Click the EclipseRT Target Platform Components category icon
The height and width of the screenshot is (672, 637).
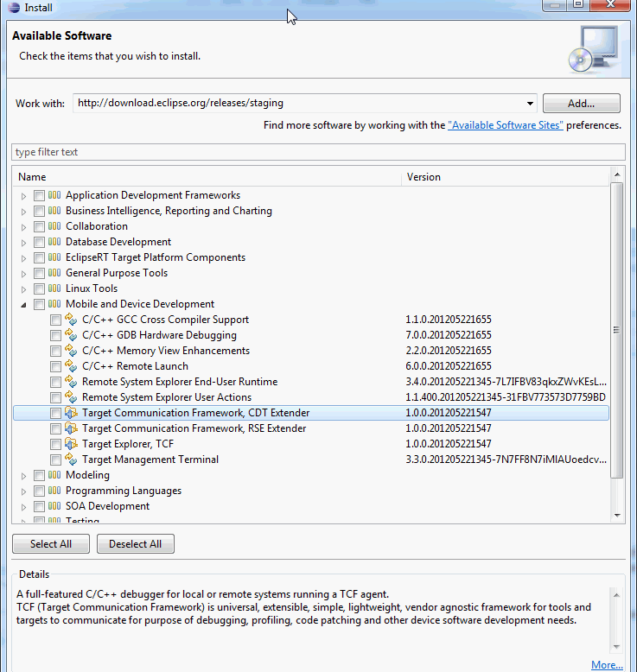(x=54, y=257)
